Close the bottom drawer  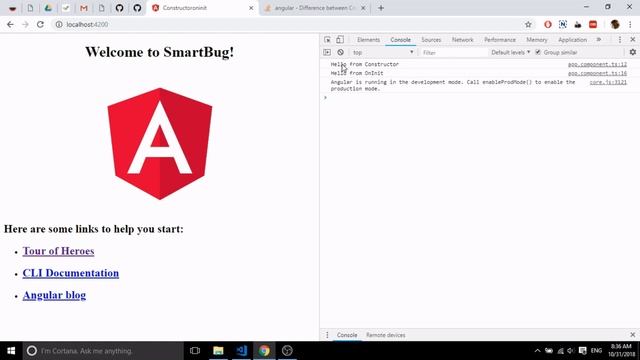(x=633, y=335)
